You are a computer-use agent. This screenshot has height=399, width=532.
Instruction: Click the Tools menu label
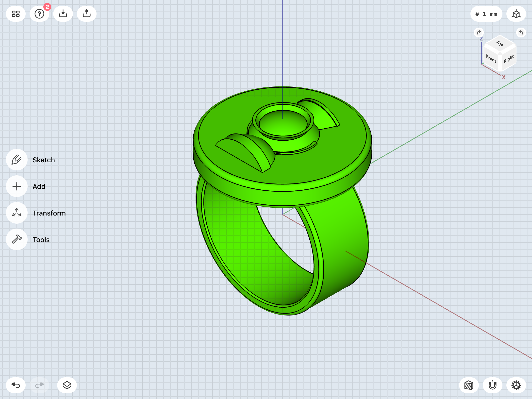pyautogui.click(x=41, y=240)
